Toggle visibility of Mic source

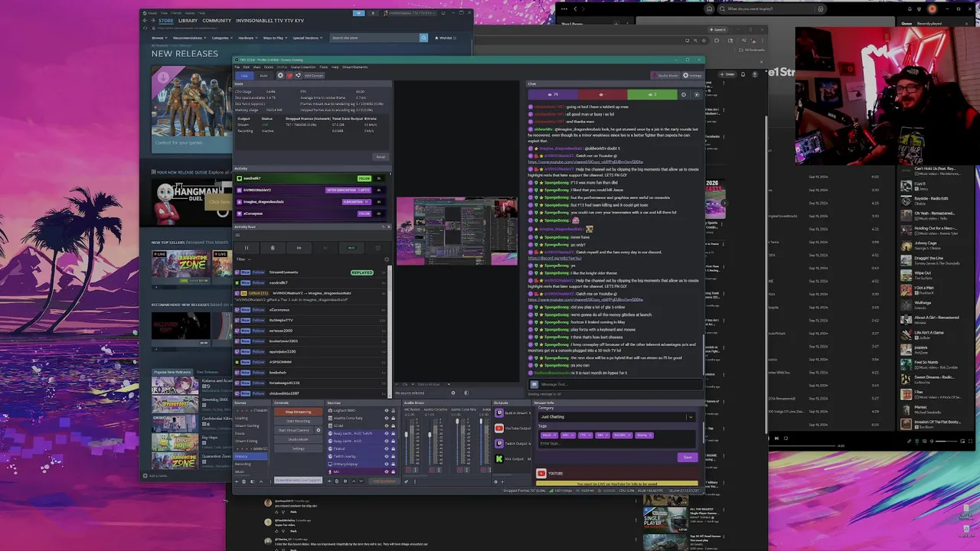pyautogui.click(x=387, y=472)
